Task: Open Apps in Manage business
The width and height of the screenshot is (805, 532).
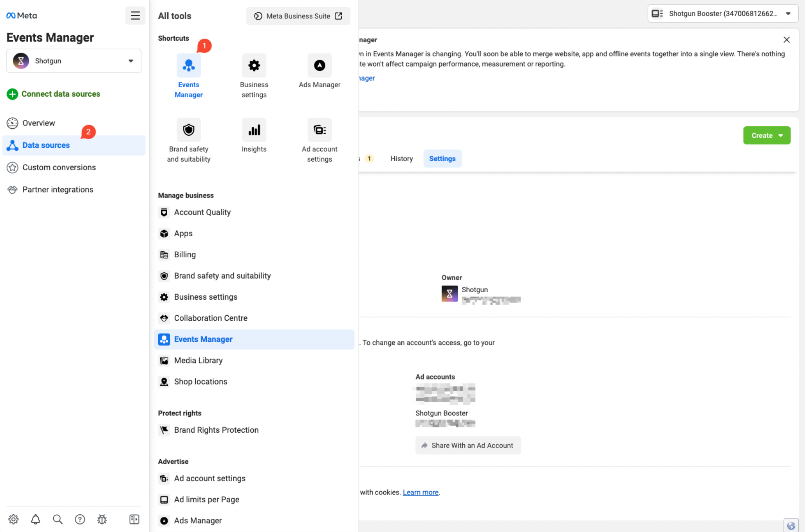Action: [x=254, y=233]
